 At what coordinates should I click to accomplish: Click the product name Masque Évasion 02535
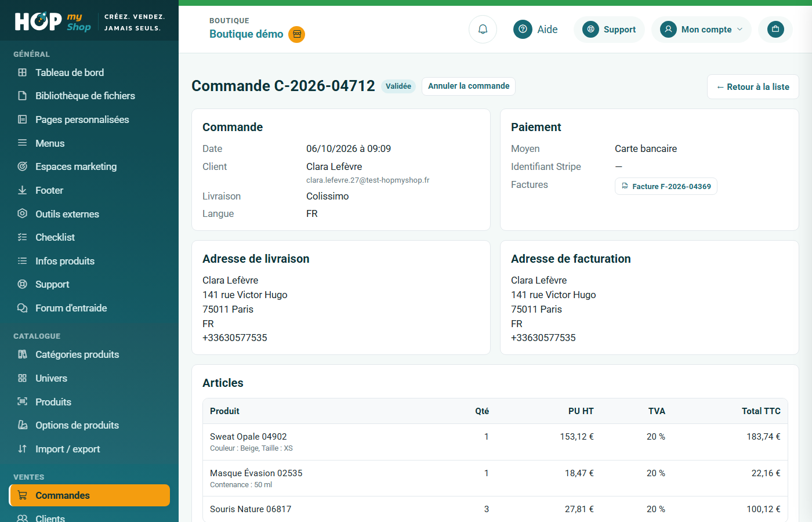256,473
